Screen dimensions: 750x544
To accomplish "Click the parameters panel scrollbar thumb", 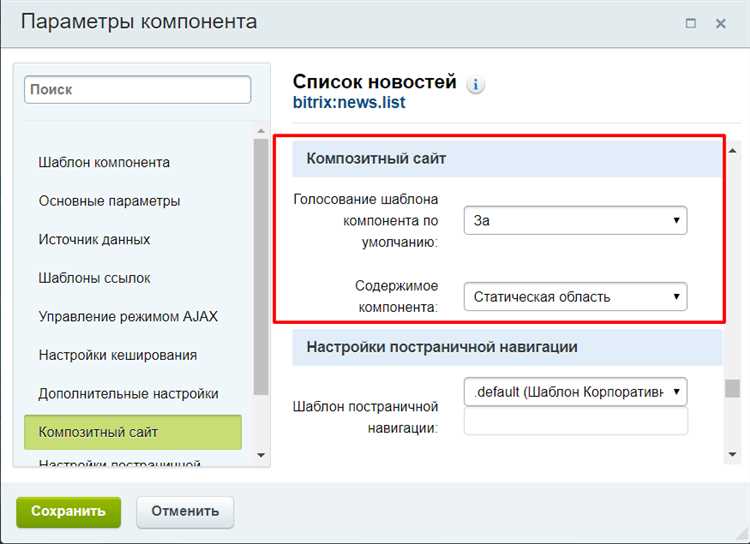I will coord(732,388).
